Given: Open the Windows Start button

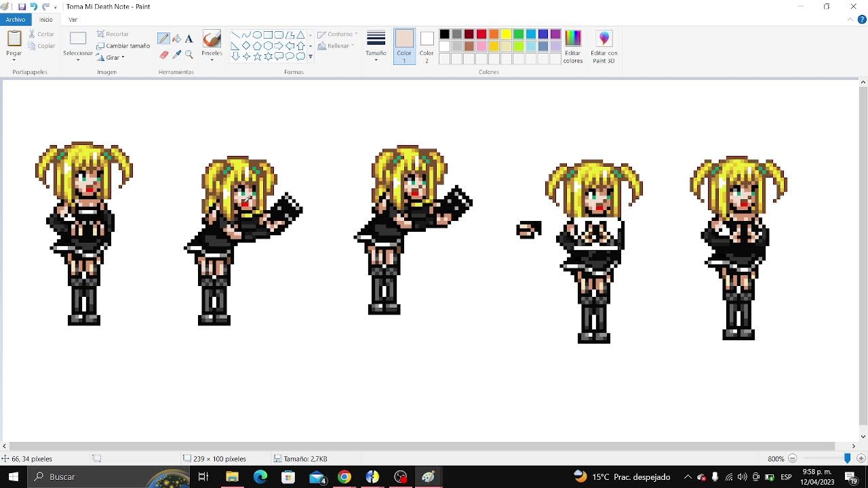Looking at the screenshot, I should [14, 476].
